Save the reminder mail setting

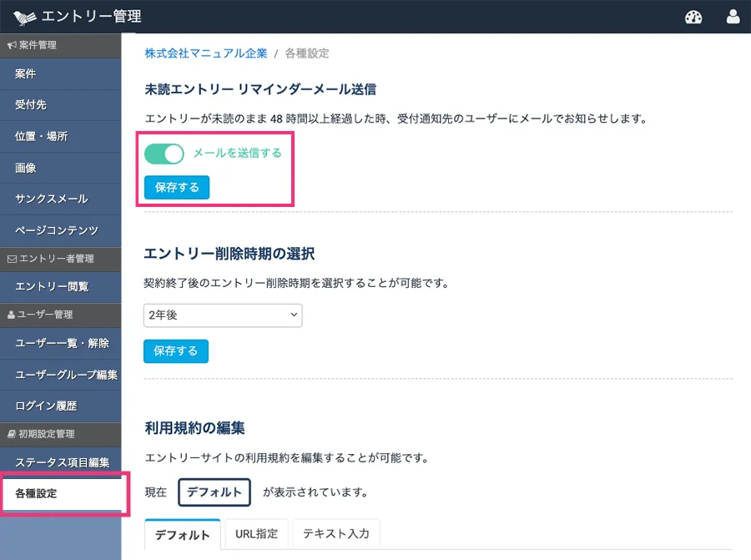pyautogui.click(x=177, y=188)
